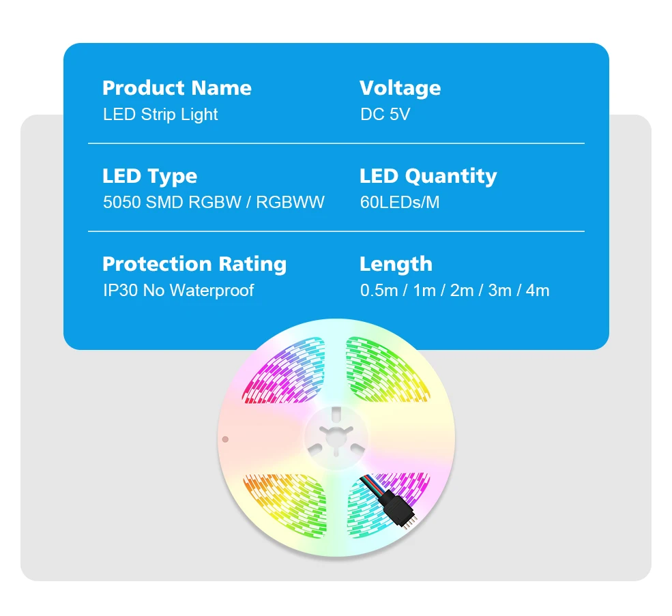The image size is (672, 616).
Task: Select the 60LEDs/M value
Action: (x=400, y=203)
